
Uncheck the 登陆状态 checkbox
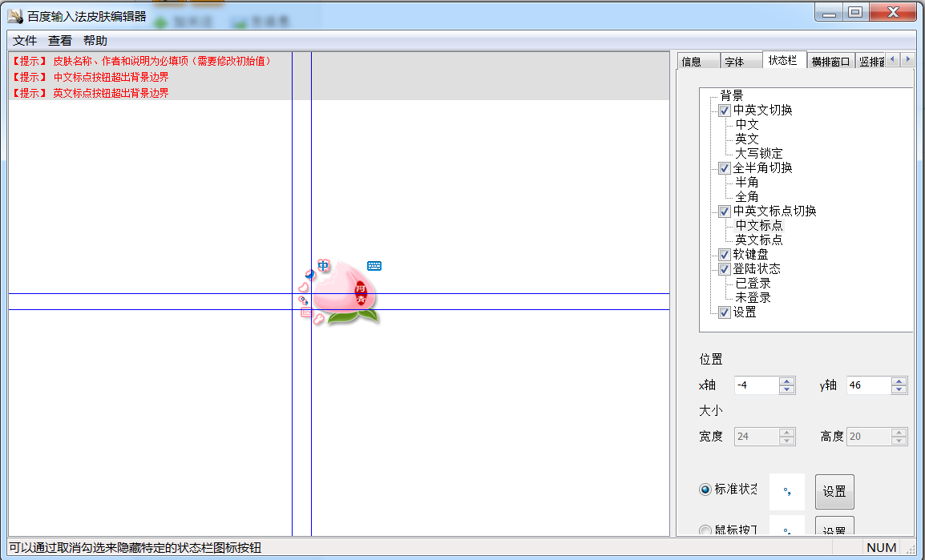click(725, 269)
